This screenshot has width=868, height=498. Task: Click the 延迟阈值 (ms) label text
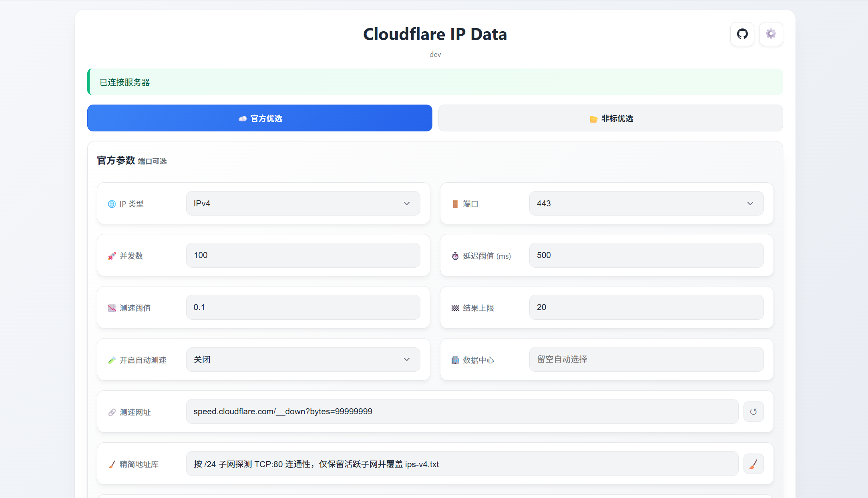point(487,256)
